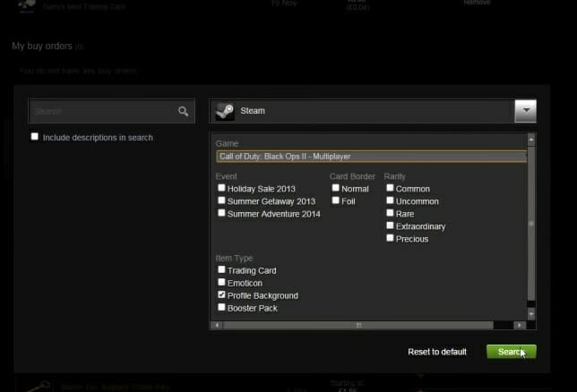
Task: Tick the Common rarity checkbox
Action: (x=390, y=188)
